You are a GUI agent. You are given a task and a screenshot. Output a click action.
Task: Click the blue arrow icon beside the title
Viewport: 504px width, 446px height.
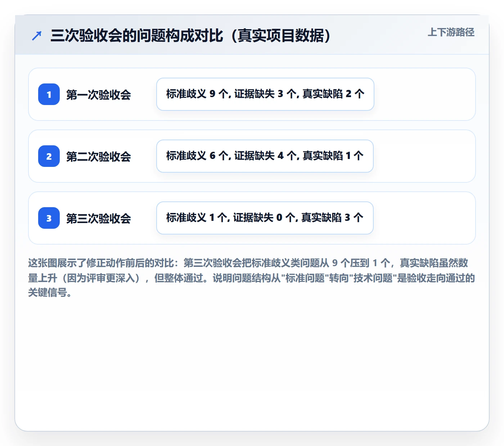point(37,36)
